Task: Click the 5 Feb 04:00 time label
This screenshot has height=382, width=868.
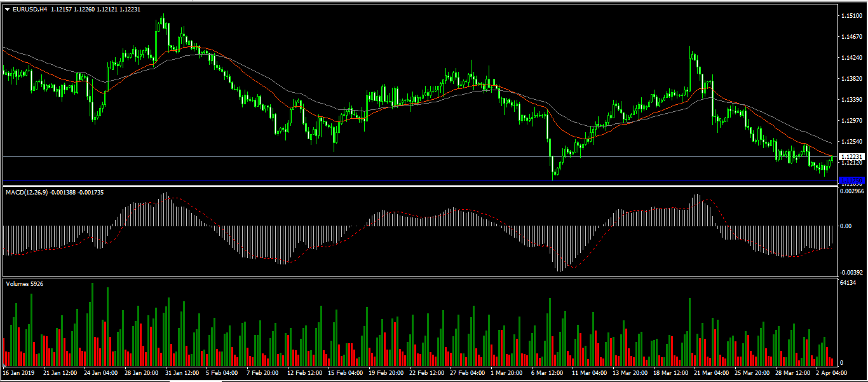Action: click(223, 373)
